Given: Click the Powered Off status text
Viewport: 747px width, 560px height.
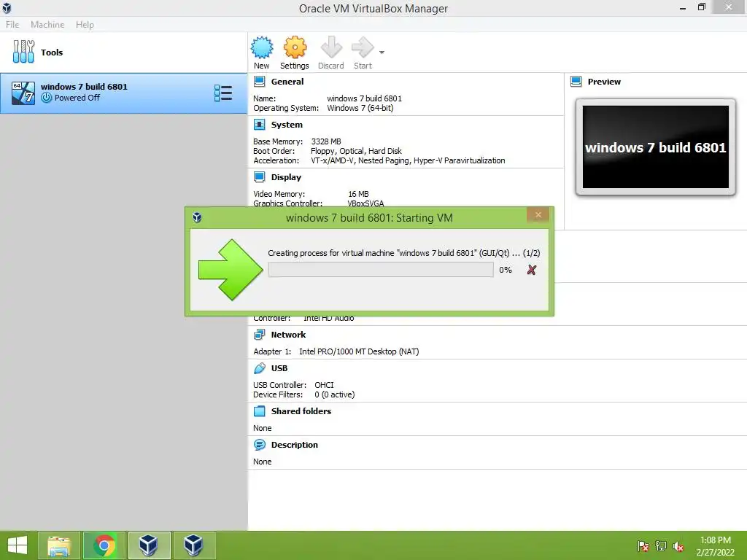Looking at the screenshot, I should 77,98.
